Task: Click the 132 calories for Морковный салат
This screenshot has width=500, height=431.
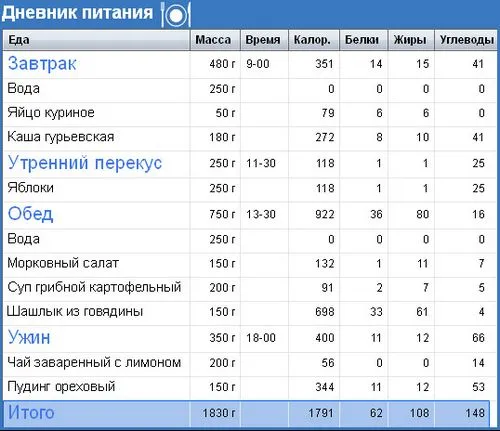Action: [325, 264]
